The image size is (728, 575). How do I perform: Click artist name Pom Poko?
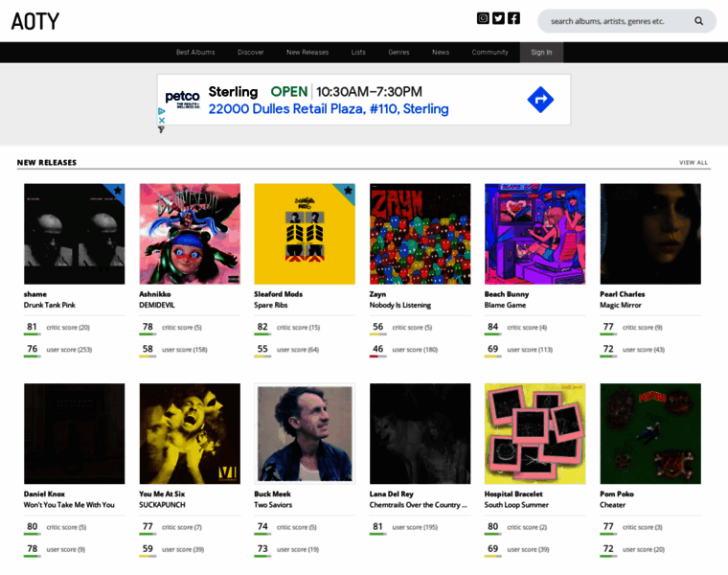pyautogui.click(x=617, y=494)
